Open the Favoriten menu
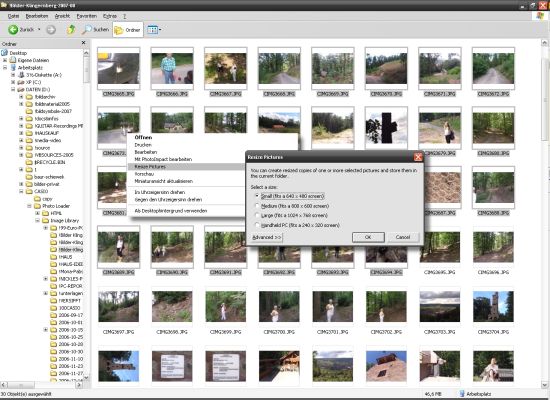This screenshot has width=550, height=400. (86, 16)
